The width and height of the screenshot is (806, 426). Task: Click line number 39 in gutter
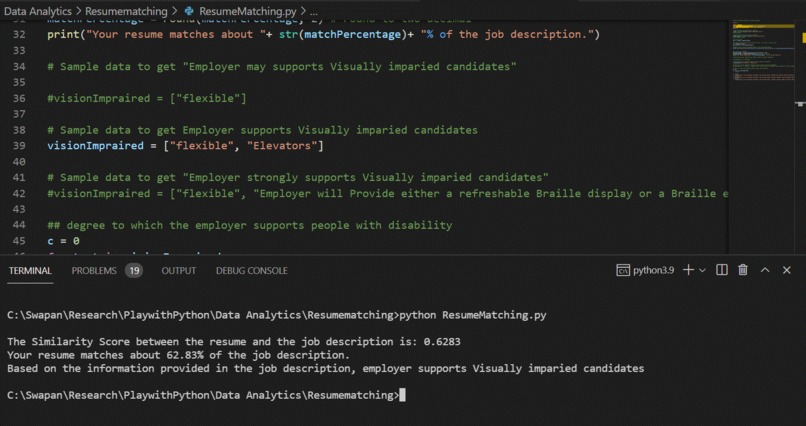pos(19,146)
